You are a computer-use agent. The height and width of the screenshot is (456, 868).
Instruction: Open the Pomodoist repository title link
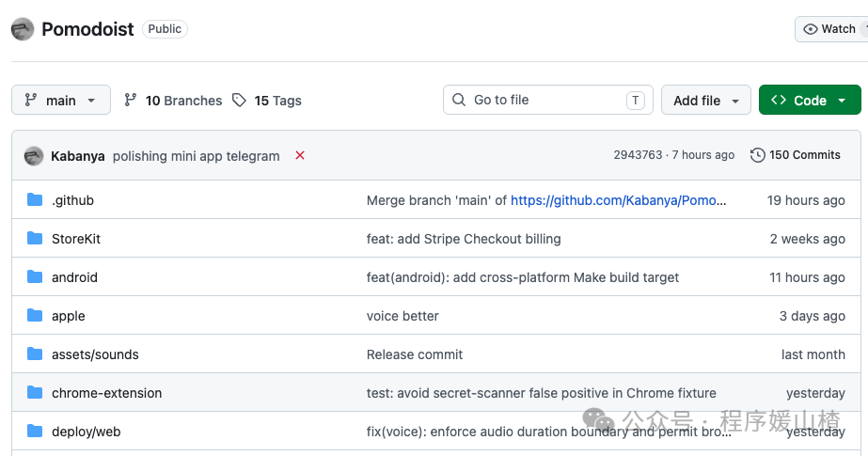tap(87, 29)
